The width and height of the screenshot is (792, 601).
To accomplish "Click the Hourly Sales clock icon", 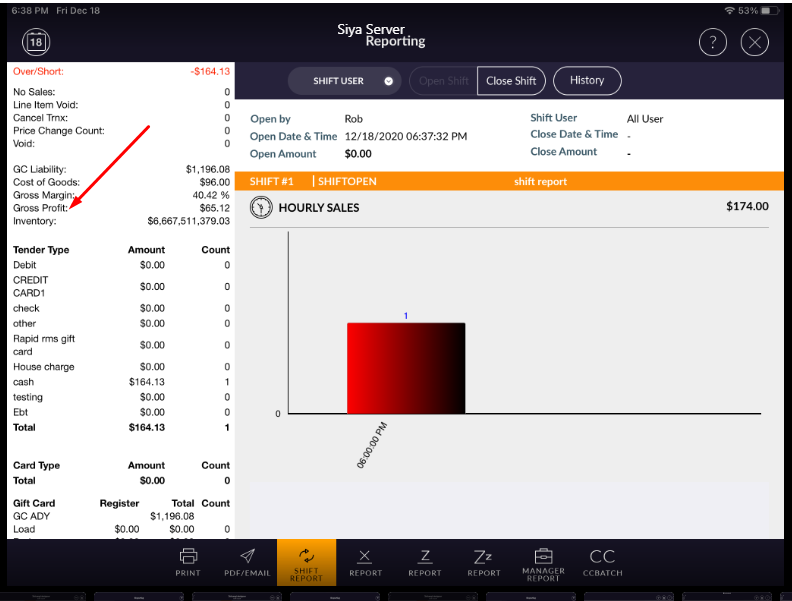I will 261,207.
